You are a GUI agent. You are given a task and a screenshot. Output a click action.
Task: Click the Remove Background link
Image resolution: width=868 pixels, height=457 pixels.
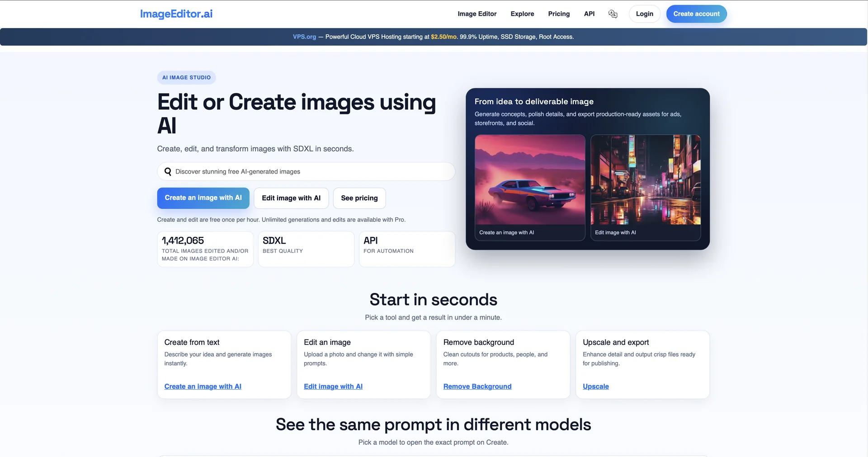tap(477, 386)
